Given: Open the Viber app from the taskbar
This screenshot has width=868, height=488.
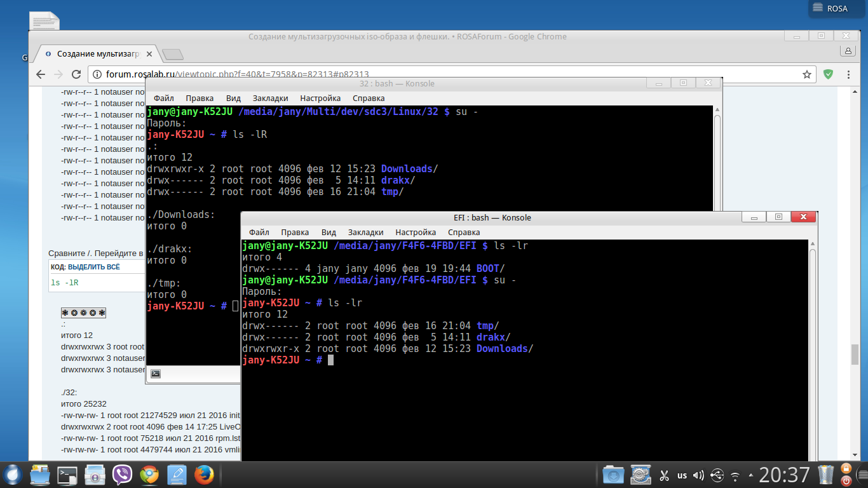Looking at the screenshot, I should pos(122,475).
